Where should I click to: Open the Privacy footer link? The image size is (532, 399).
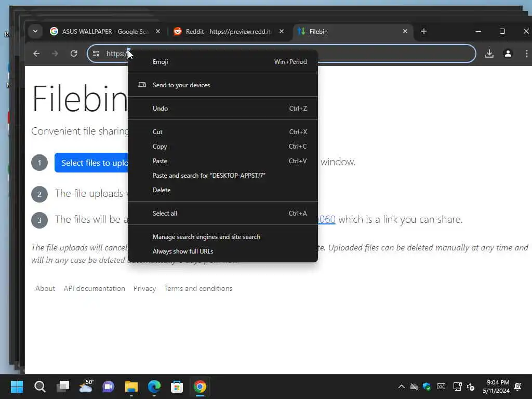tap(144, 288)
